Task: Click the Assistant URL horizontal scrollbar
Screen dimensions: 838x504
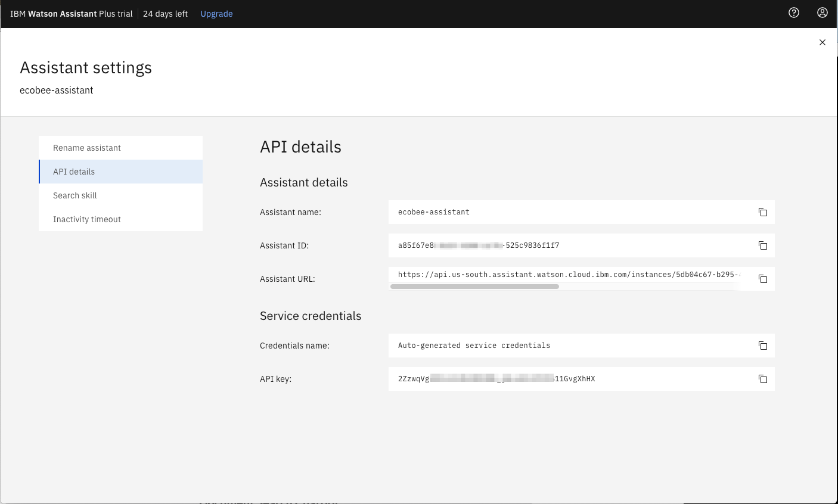Action: click(x=474, y=287)
